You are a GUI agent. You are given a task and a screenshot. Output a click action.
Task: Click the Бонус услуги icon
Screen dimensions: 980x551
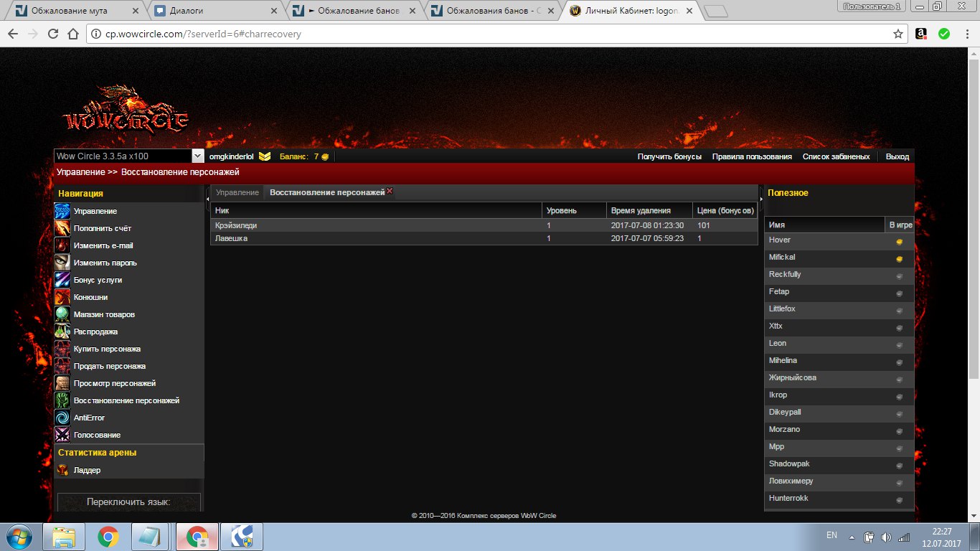pos(62,280)
